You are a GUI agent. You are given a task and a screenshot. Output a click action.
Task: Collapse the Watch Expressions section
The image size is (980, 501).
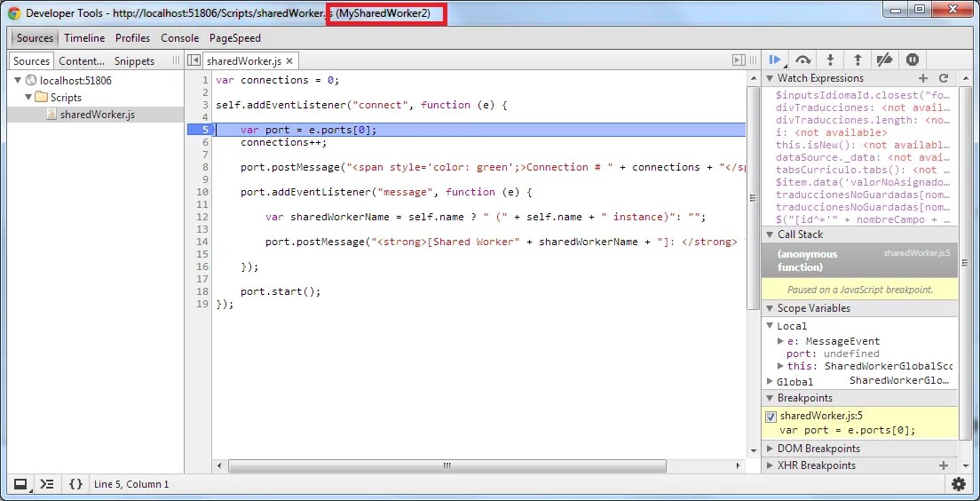coord(770,78)
